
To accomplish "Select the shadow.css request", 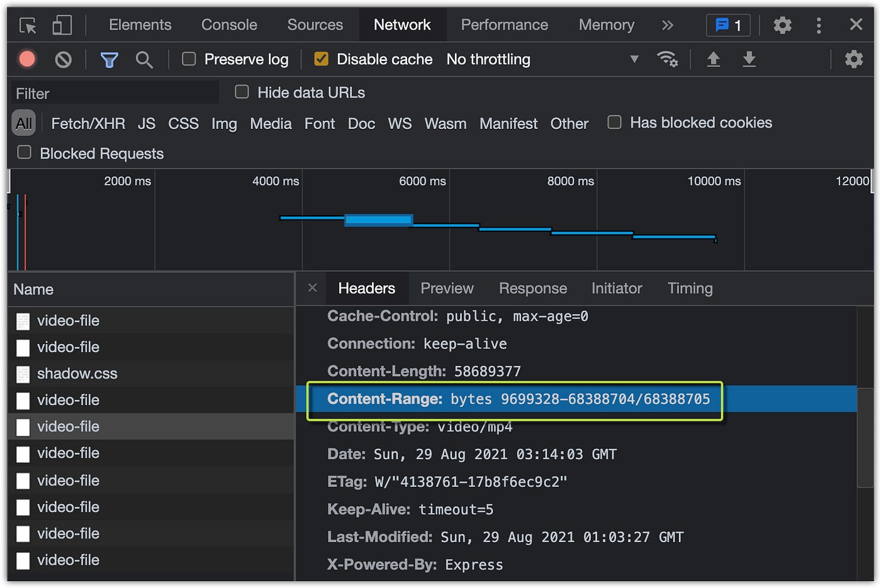I will [77, 373].
